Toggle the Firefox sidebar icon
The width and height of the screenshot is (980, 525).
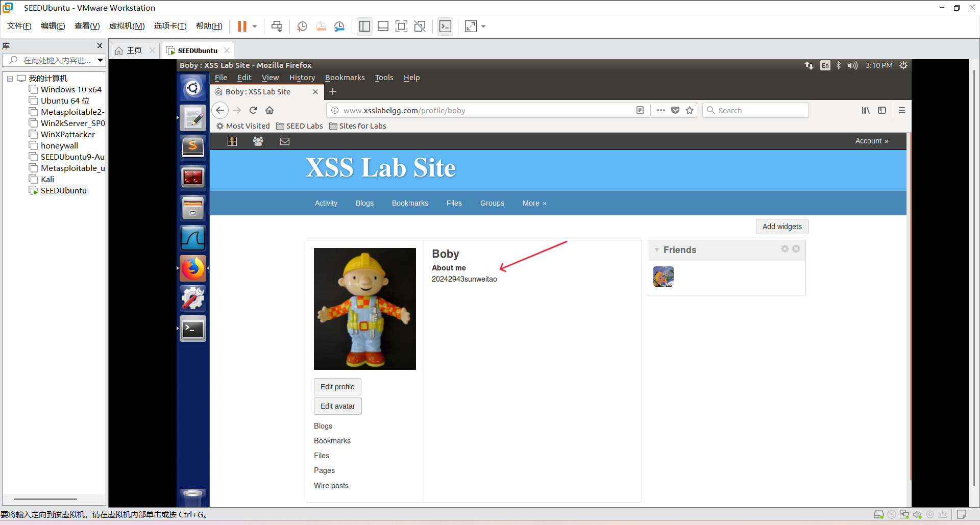click(x=882, y=110)
